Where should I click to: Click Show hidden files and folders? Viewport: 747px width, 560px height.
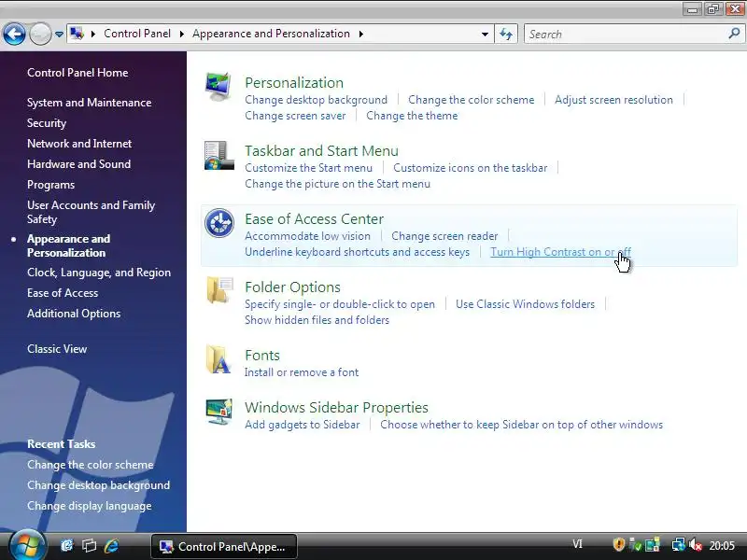317,320
